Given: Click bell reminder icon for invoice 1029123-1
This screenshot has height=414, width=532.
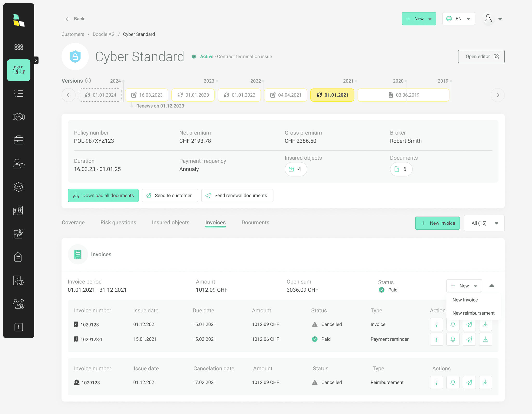Looking at the screenshot, I should click(x=453, y=339).
